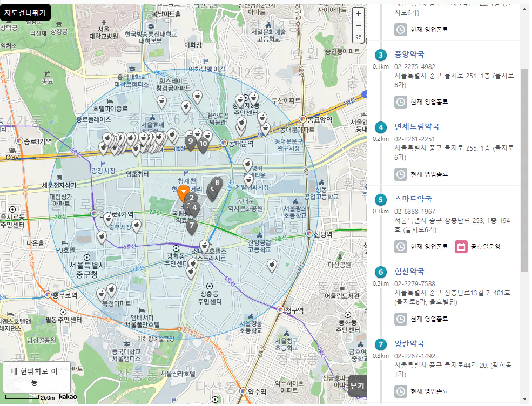Click the 청구역 station label on map
Image resolution: width=532 pixels, height=406 pixels.
tap(294, 310)
